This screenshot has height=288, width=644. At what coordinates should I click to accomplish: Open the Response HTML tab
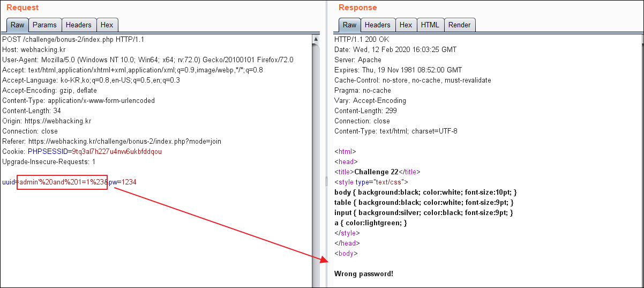point(430,25)
